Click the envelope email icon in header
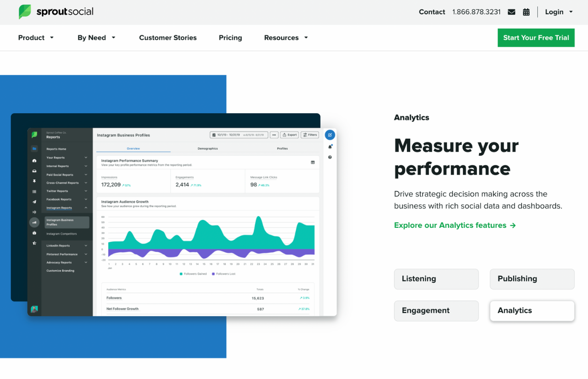The width and height of the screenshot is (588, 379). (x=511, y=12)
